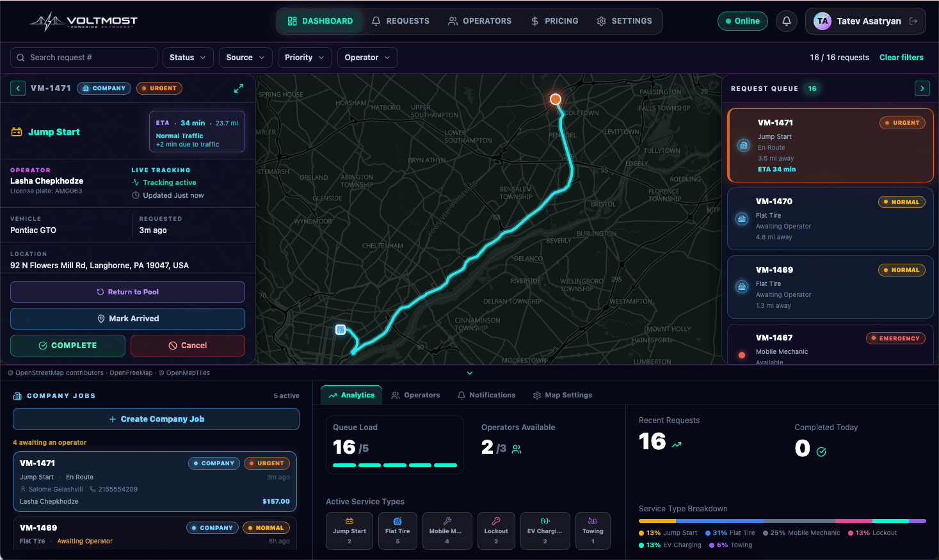Image resolution: width=939 pixels, height=560 pixels.
Task: Click the operators available people icon
Action: 517,449
